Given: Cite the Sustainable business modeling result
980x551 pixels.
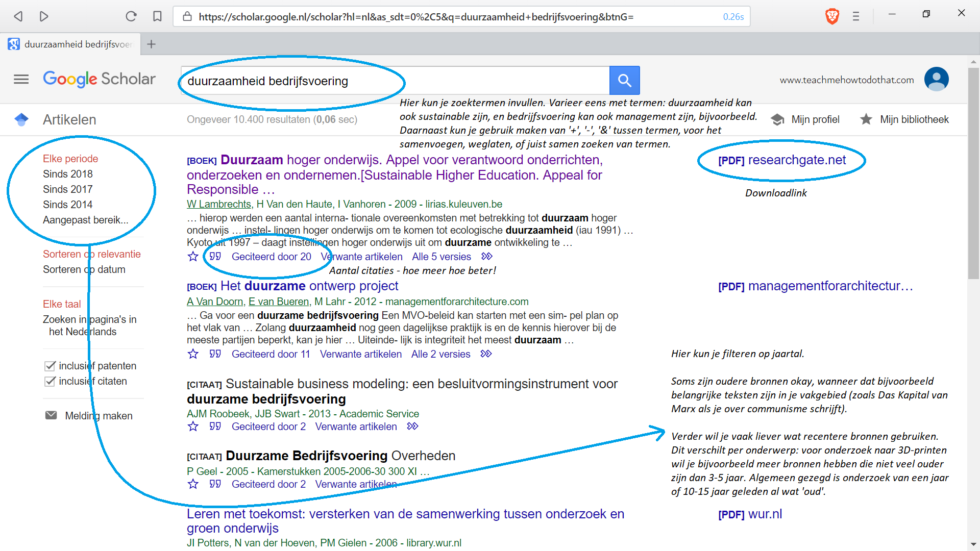Looking at the screenshot, I should [215, 426].
